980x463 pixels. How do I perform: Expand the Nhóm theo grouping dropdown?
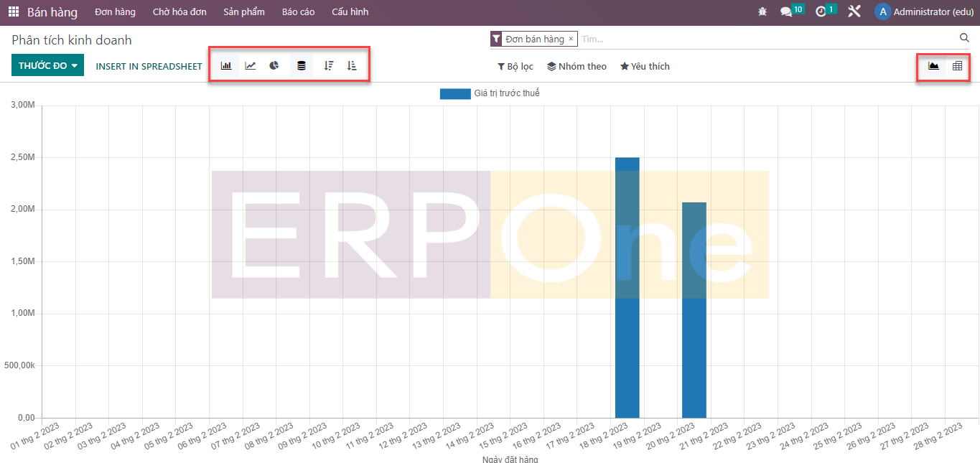coord(577,66)
